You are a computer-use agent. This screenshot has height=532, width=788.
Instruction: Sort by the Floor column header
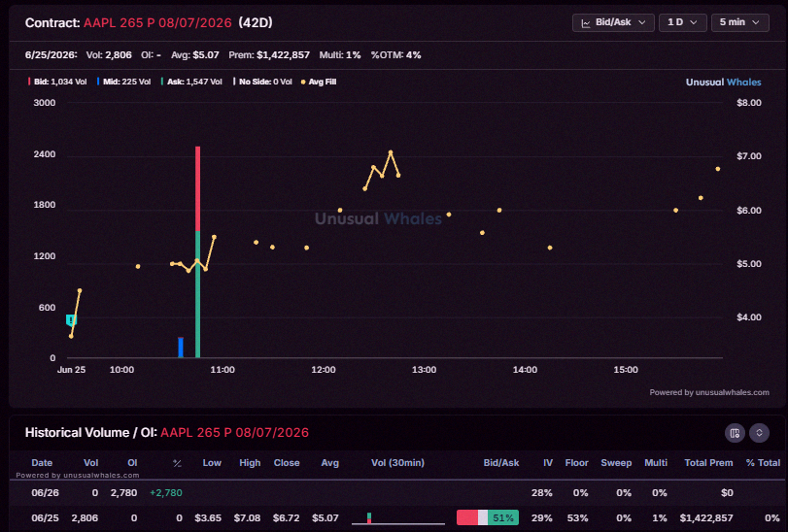(576, 463)
